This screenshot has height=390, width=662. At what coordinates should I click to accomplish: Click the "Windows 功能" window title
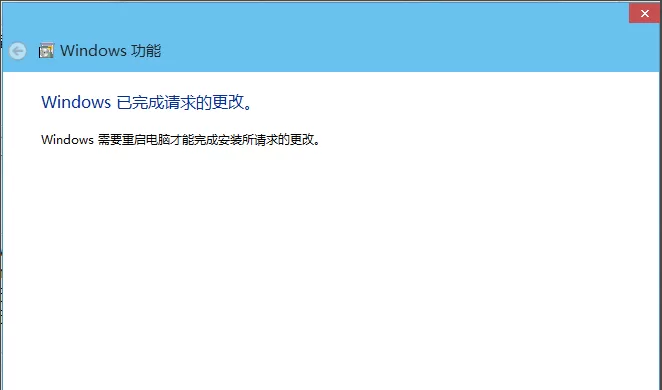[111, 51]
